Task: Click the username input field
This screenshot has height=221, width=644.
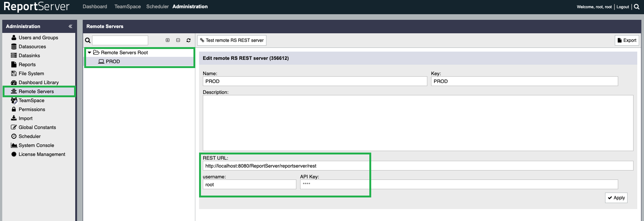Action: tap(250, 184)
